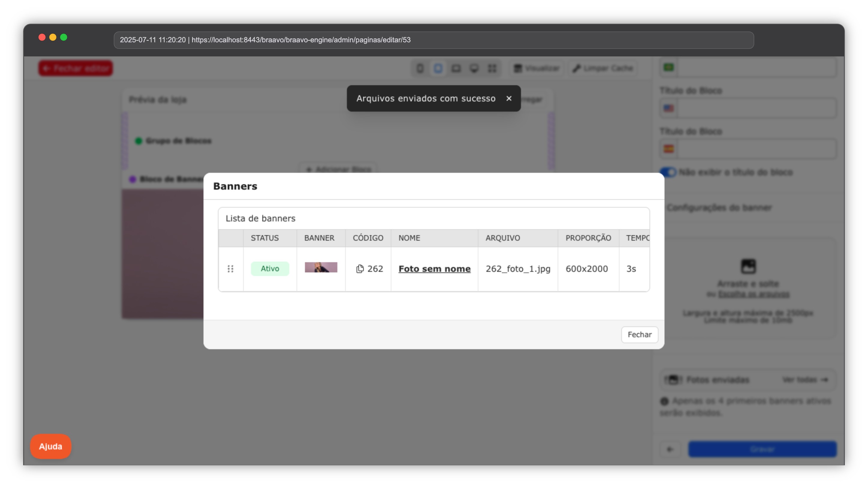Select the desktop monitor preview icon
Screen dimensions: 868x489
point(474,68)
